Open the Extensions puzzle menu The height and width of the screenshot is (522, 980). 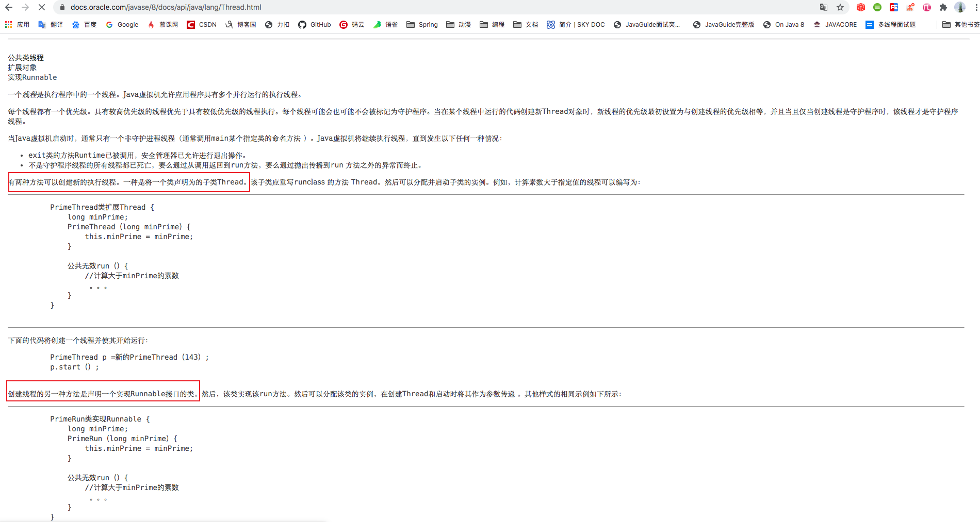click(943, 7)
